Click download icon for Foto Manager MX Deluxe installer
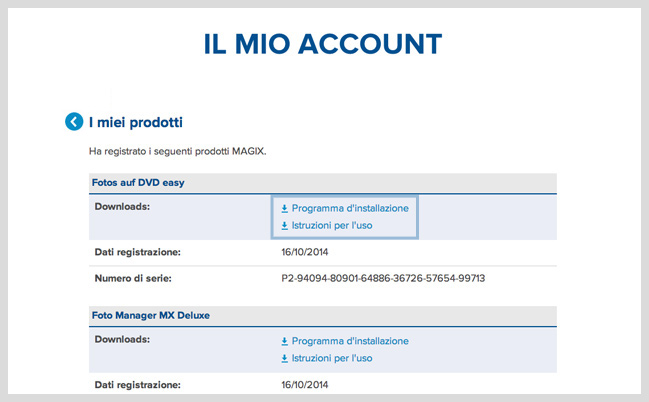This screenshot has width=649, height=402. 284,341
